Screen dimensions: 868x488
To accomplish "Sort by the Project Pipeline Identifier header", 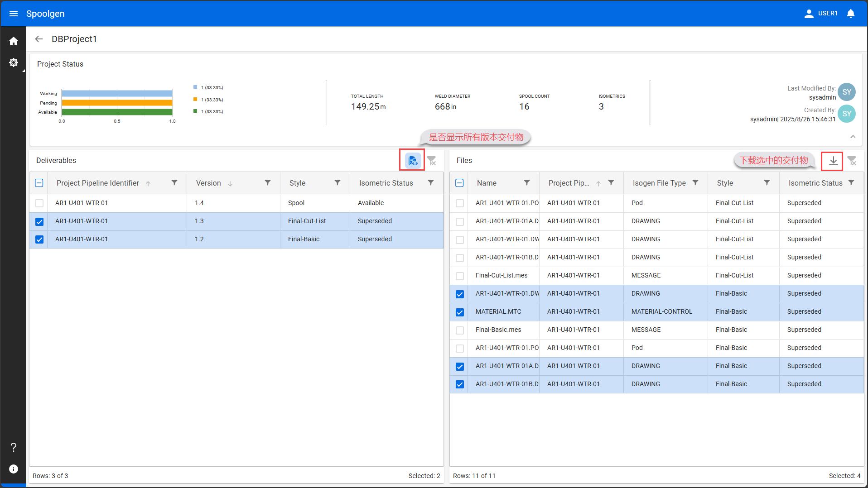I will 97,183.
